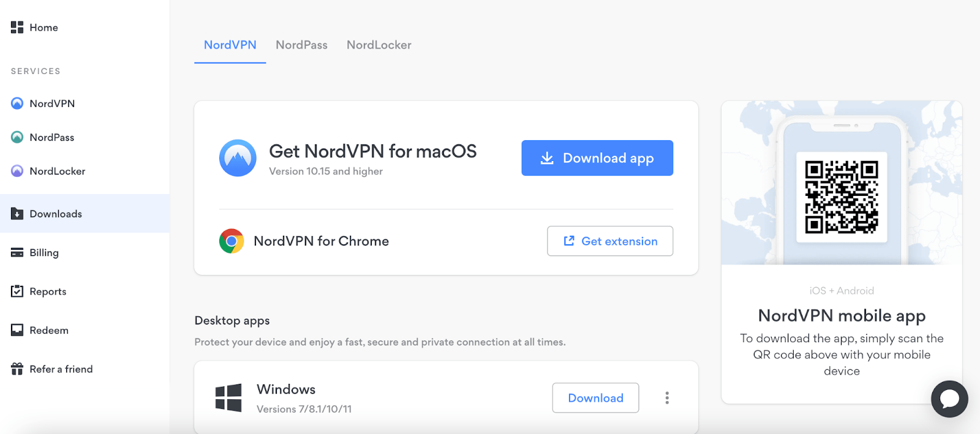Open NordVPN from the Services sidebar icon

tap(17, 103)
